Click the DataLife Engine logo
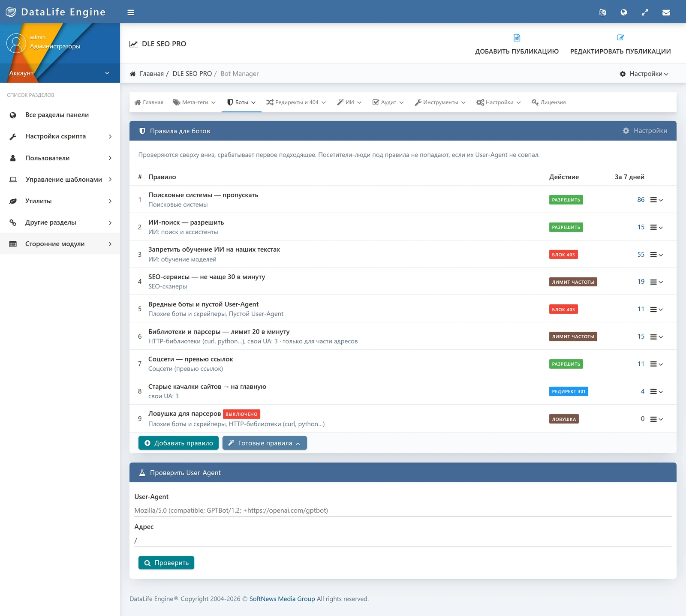686x616 pixels. click(55, 12)
